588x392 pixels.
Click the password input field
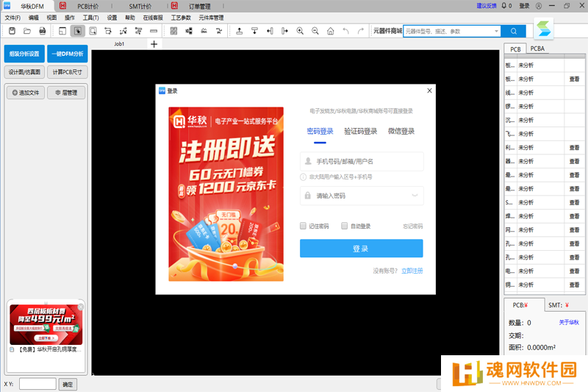click(x=362, y=196)
